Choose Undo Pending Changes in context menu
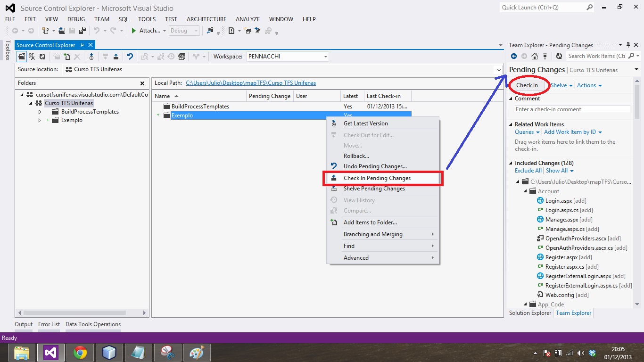This screenshot has width=644, height=362. [x=383, y=166]
